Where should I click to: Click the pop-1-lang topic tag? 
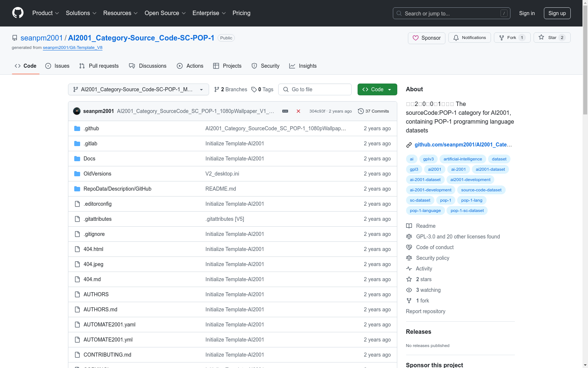[x=472, y=200]
